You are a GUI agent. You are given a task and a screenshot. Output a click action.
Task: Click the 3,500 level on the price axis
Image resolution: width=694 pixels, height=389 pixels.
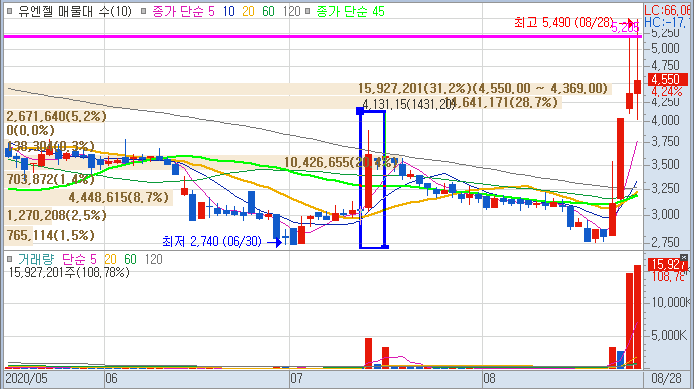665,165
